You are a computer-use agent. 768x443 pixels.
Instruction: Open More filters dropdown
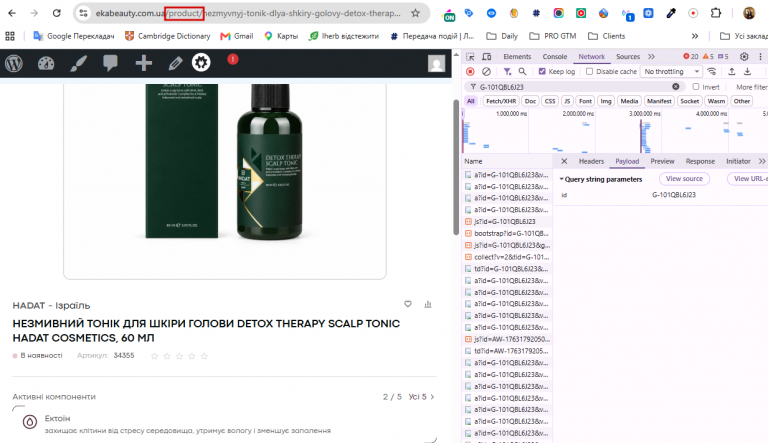click(751, 87)
